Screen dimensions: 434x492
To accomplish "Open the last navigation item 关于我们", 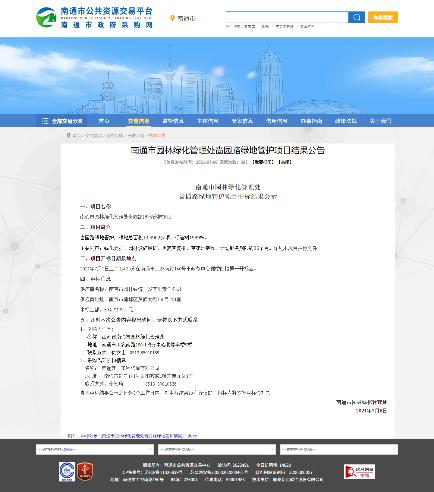I will point(380,121).
